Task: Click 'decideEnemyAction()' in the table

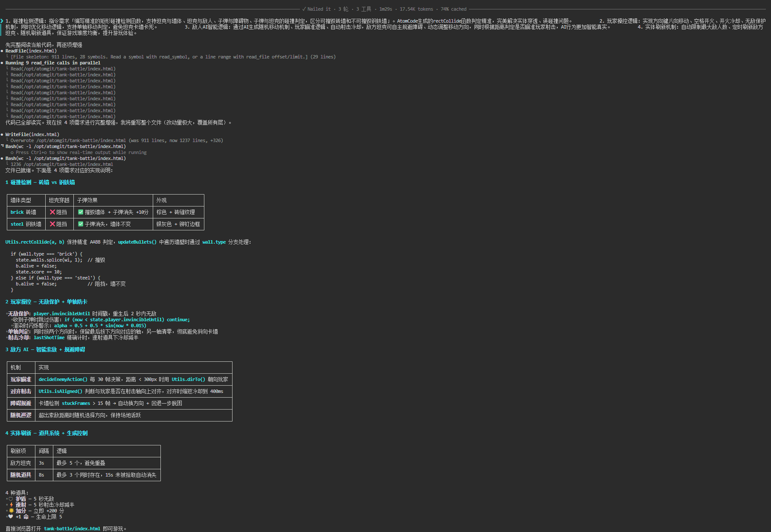Action: [x=63, y=379]
